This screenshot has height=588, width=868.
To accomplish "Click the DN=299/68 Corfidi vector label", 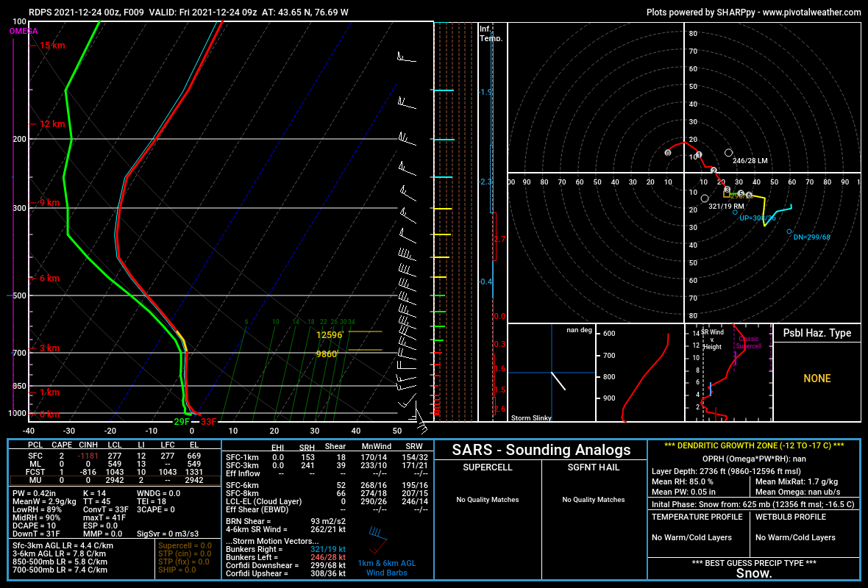I will tap(811, 237).
